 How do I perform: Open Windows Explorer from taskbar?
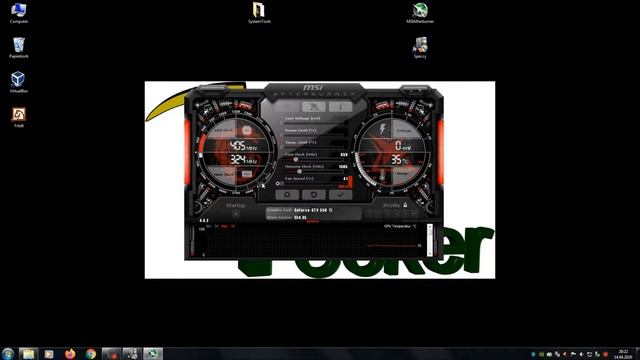point(28,353)
